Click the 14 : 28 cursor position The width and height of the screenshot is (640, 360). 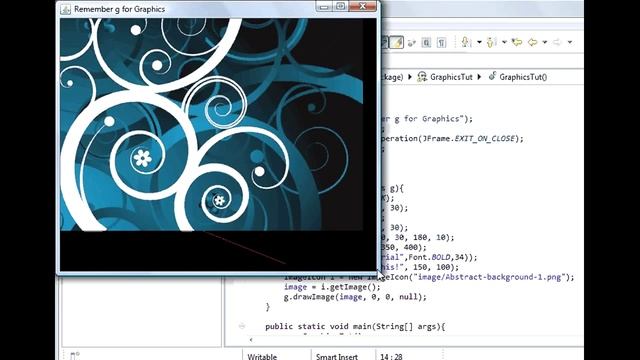point(391,356)
